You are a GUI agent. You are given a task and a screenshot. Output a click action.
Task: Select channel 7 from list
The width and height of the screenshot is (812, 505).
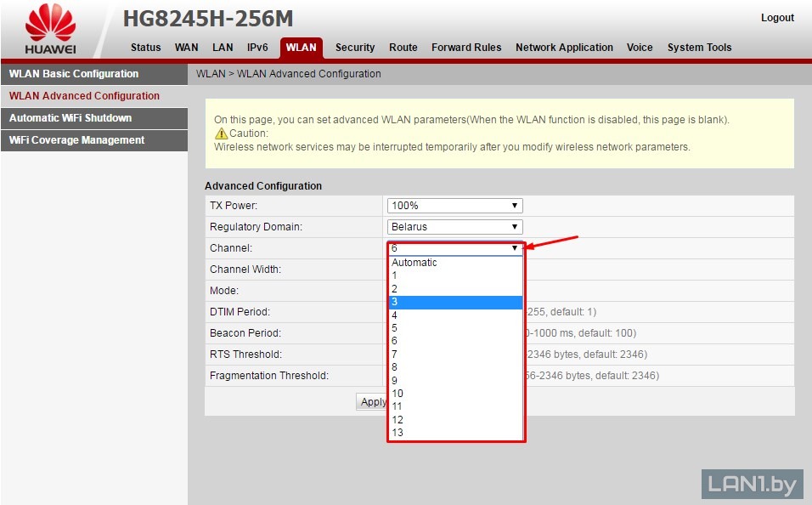[x=456, y=355]
